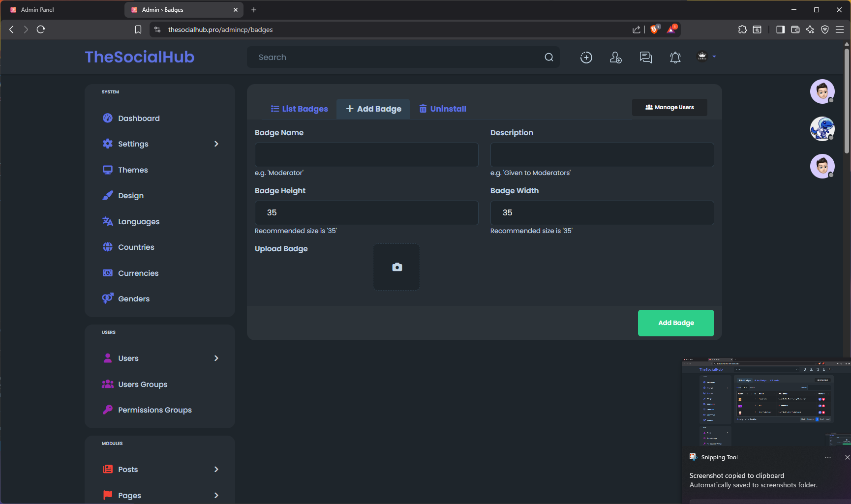Click the create post plus-circle icon
The width and height of the screenshot is (851, 504).
click(x=586, y=58)
